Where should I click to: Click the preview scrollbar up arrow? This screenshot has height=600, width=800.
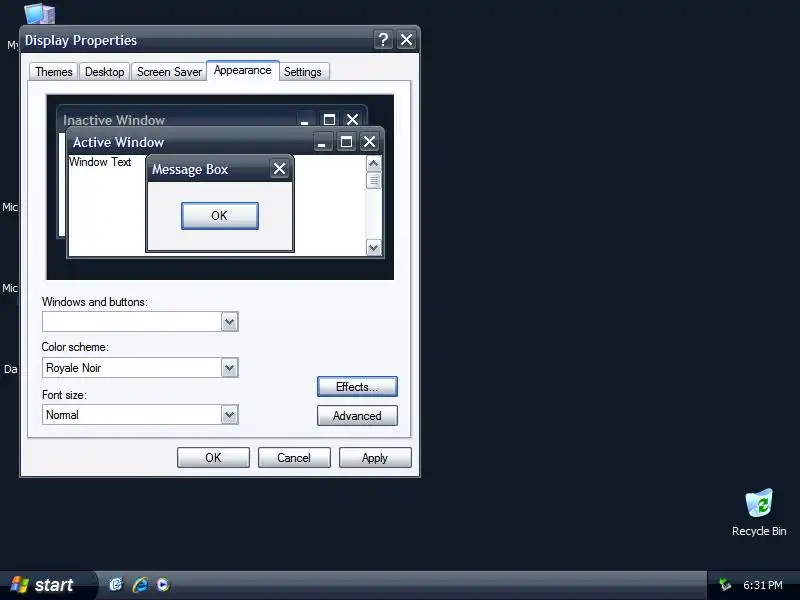pyautogui.click(x=373, y=164)
